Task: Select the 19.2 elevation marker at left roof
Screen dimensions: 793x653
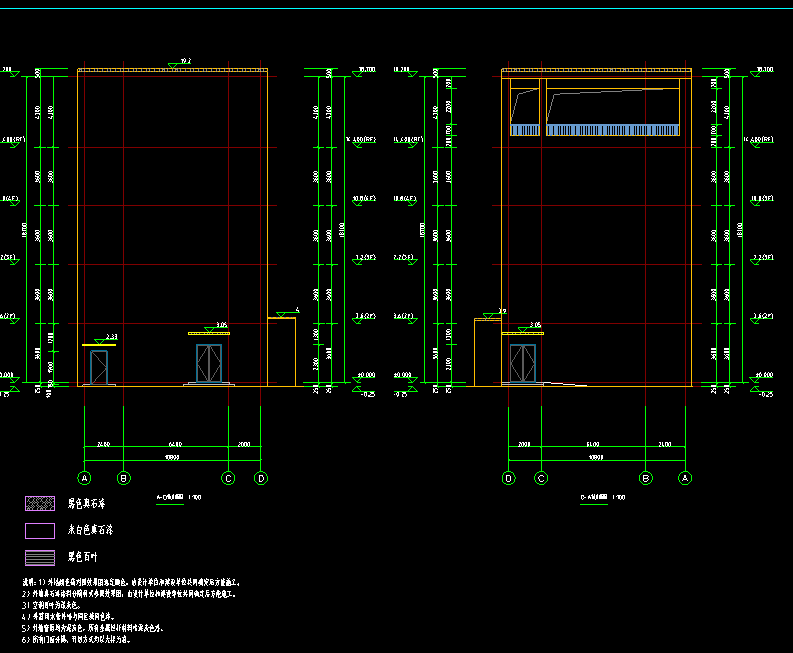Action: [185, 63]
